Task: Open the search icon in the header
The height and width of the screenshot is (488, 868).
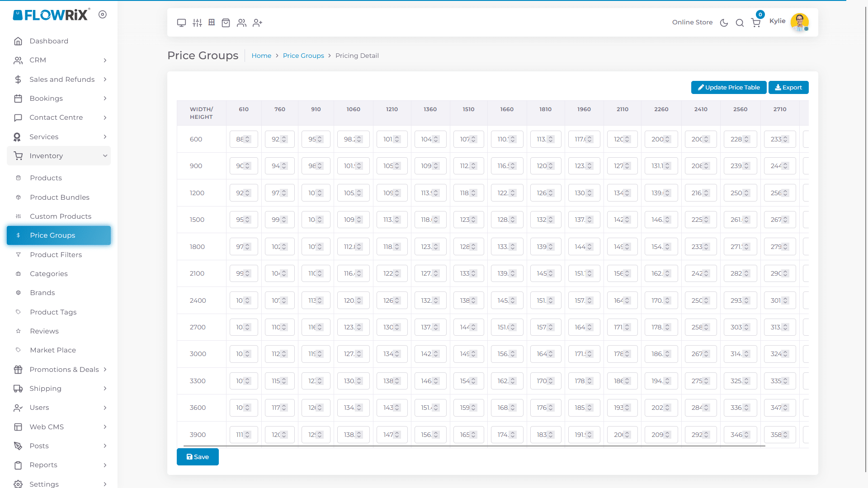Action: point(740,22)
